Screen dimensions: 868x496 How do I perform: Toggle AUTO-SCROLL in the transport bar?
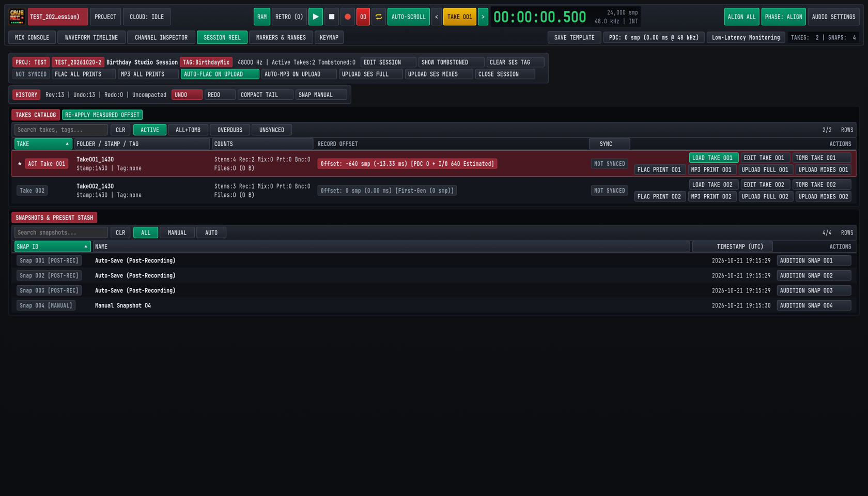(x=409, y=17)
